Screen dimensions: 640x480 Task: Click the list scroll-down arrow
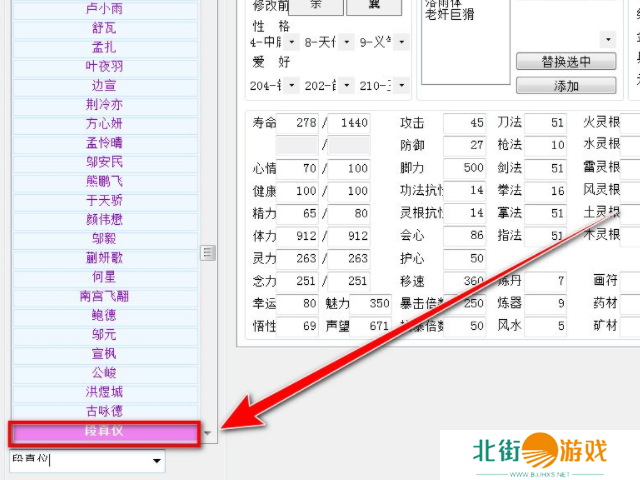[207, 433]
